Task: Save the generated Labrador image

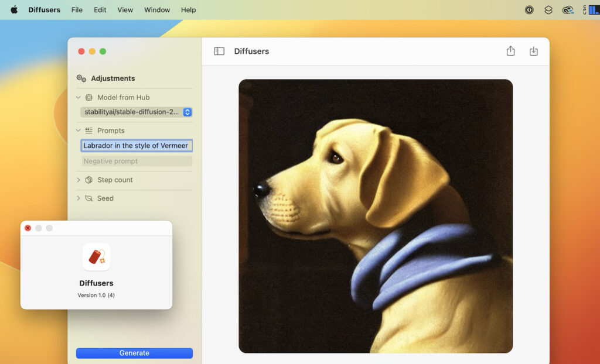Action: coord(533,51)
